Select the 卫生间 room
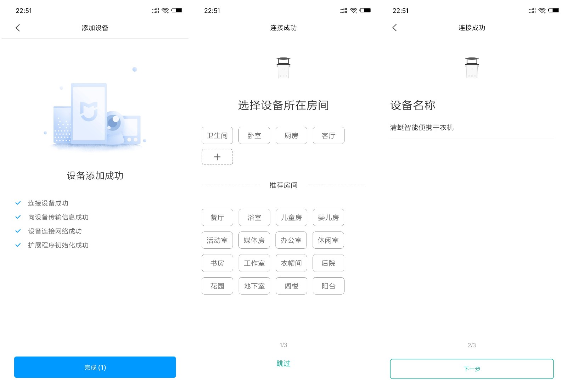This screenshot has width=567, height=392. point(217,136)
